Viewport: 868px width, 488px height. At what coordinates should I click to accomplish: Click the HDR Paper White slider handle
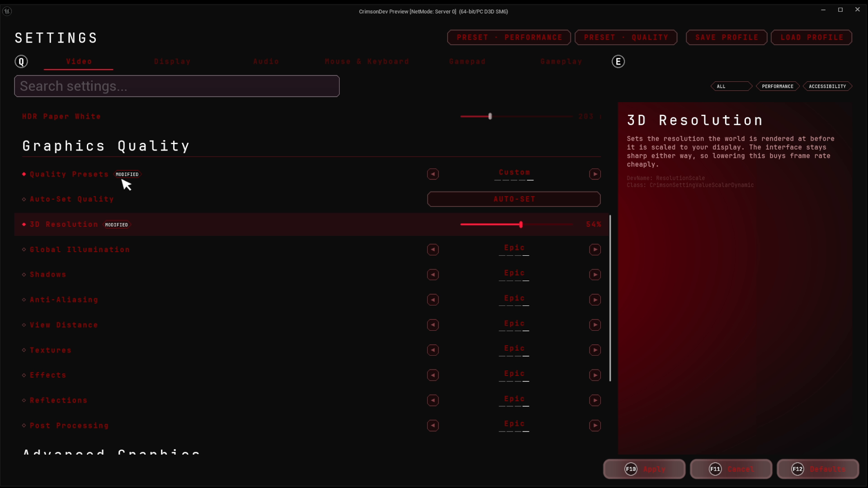pos(490,117)
